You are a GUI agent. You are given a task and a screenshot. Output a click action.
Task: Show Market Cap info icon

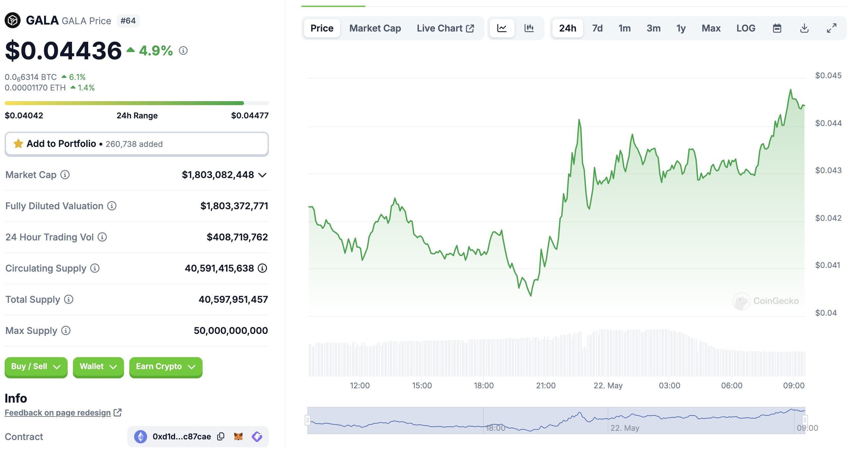click(x=65, y=175)
